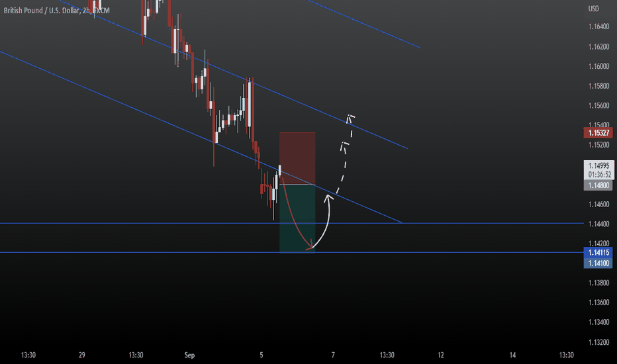Click the 1.15600 price axis label
Screen dimensions: 617x364
coord(598,105)
